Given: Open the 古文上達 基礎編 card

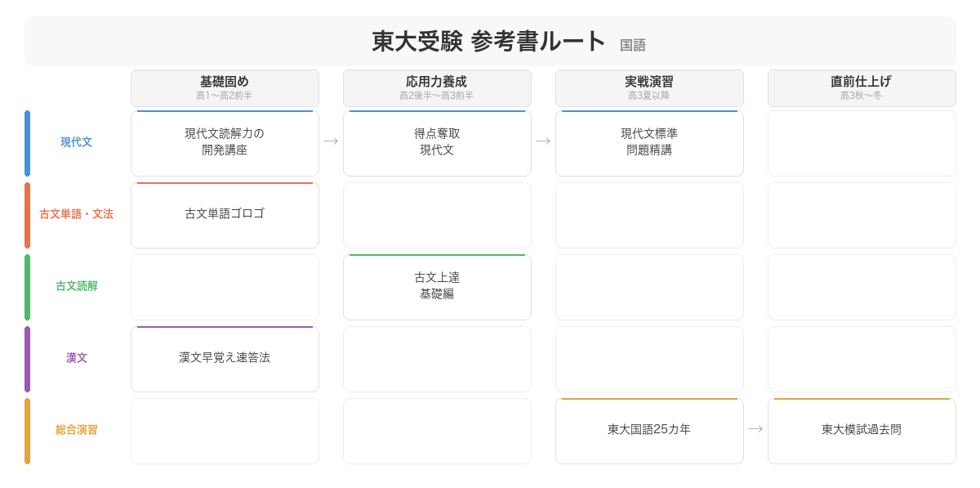Looking at the screenshot, I should [437, 287].
